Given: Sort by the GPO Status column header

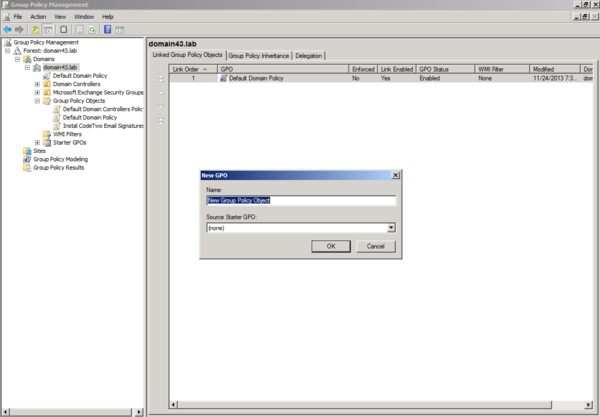Looking at the screenshot, I should coord(445,69).
